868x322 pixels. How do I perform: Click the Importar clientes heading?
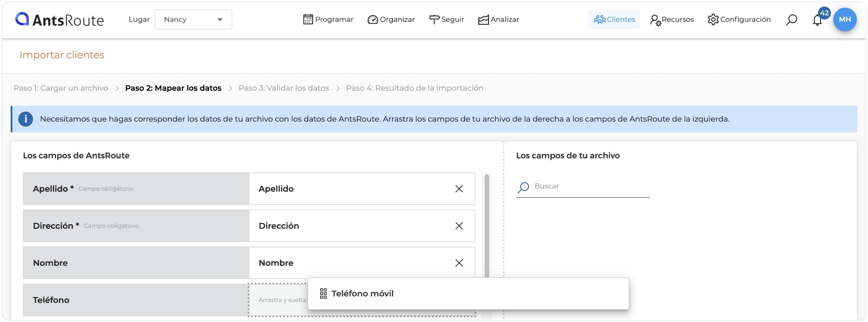(62, 55)
